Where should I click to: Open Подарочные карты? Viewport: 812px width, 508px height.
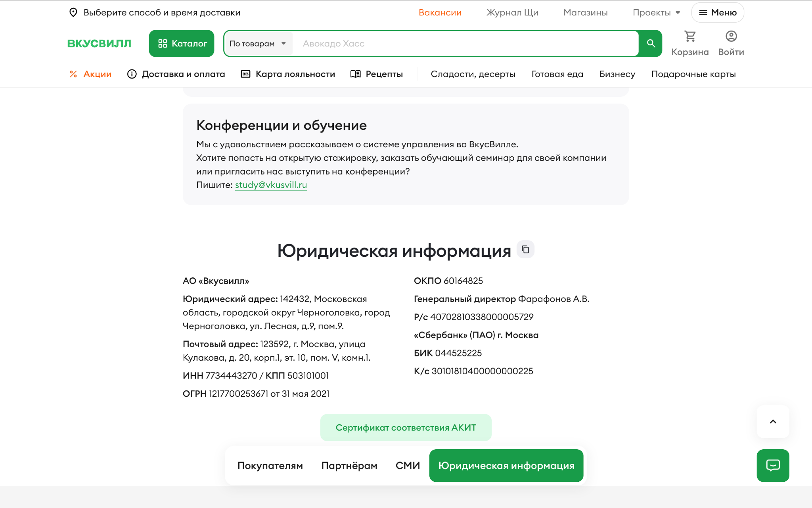tap(693, 74)
